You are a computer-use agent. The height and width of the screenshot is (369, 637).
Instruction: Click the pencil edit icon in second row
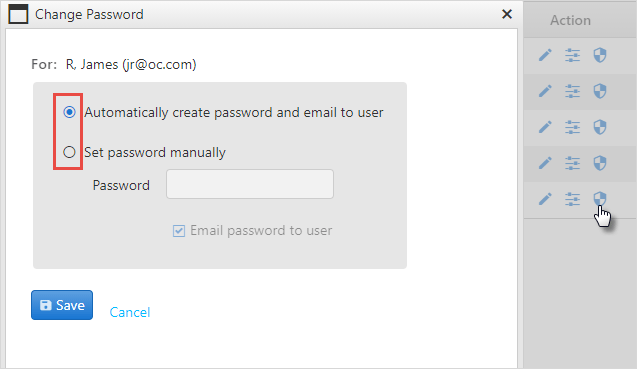click(545, 91)
